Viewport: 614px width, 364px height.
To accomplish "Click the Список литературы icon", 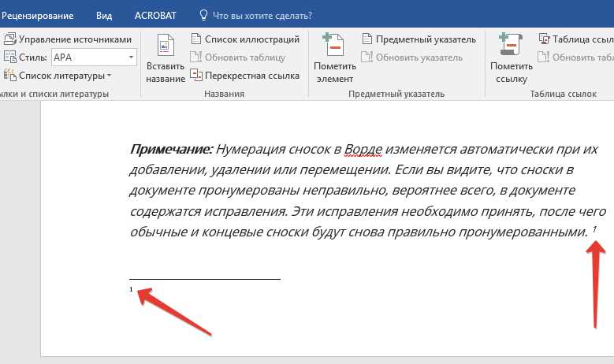I will [9, 75].
